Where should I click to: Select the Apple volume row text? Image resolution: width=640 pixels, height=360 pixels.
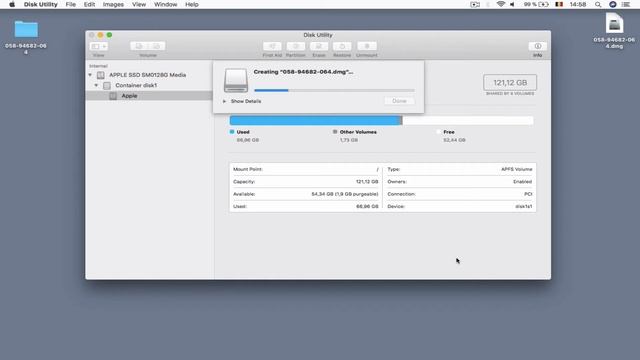129,96
